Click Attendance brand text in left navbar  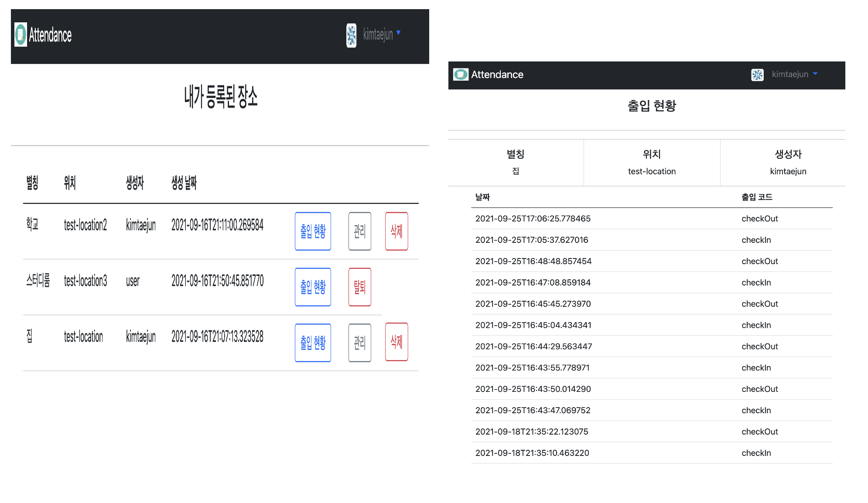coord(50,35)
